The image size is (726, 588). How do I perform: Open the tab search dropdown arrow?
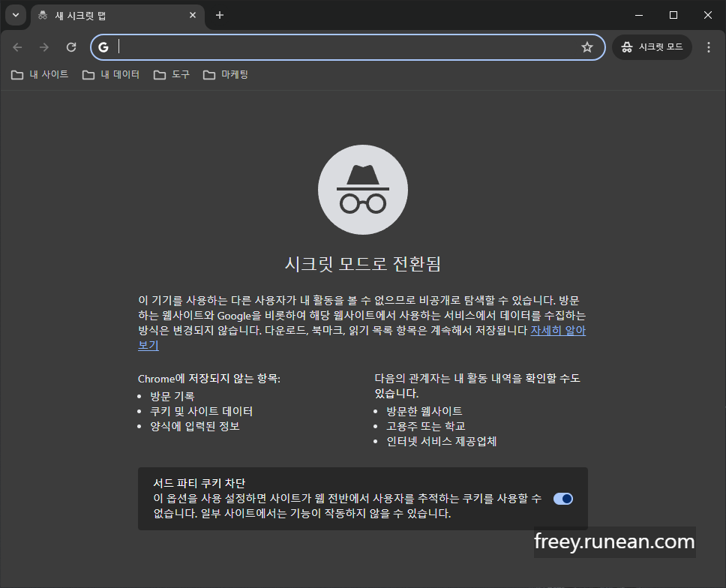(15, 15)
